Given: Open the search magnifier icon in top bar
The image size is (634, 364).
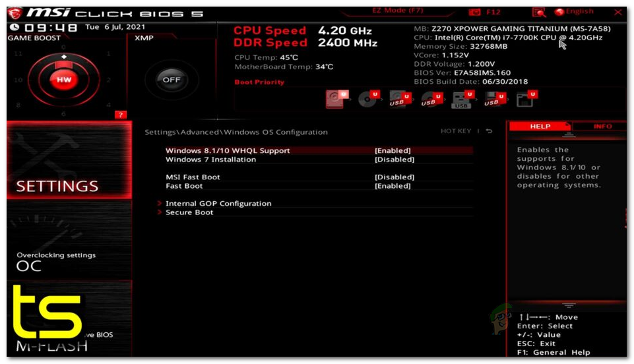Looking at the screenshot, I should click(x=539, y=13).
